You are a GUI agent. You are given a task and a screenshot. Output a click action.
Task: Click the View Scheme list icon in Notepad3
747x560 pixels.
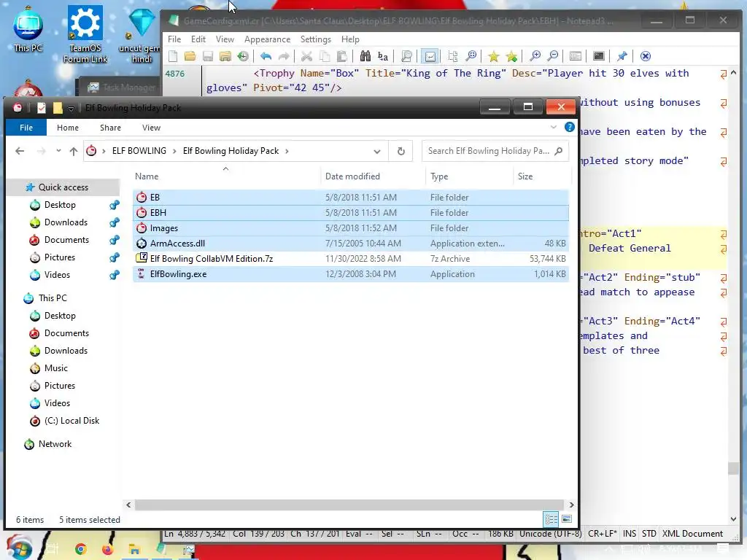[x=576, y=56]
